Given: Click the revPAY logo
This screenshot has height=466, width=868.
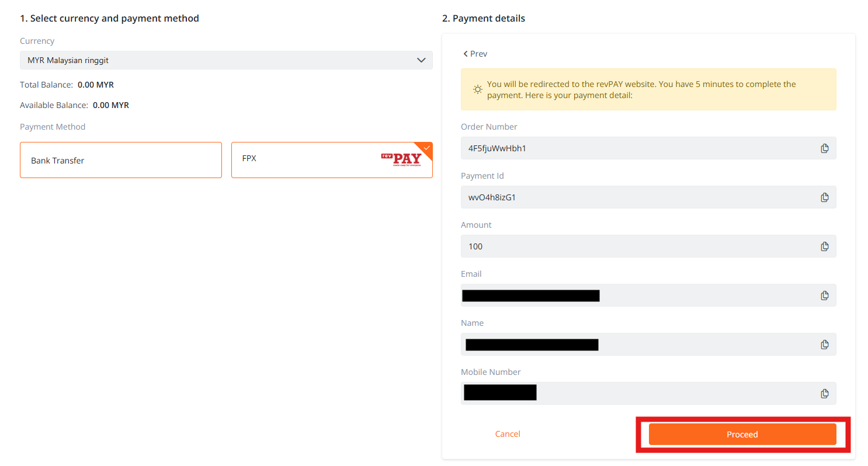Looking at the screenshot, I should [401, 159].
